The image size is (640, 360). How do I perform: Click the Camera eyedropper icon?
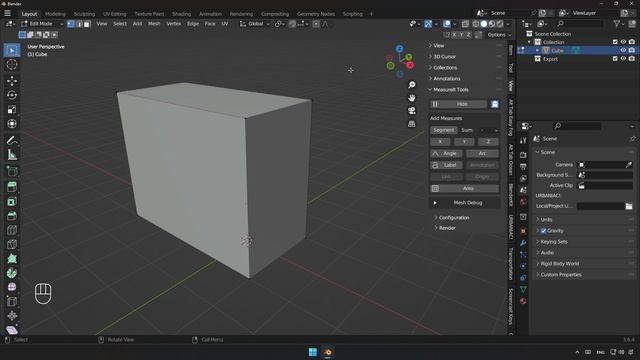pyautogui.click(x=629, y=164)
